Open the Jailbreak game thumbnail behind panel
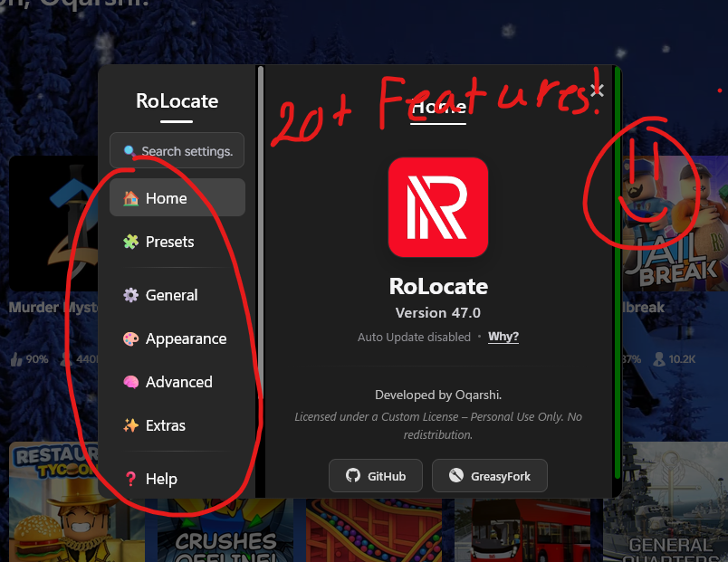The height and width of the screenshot is (562, 728). point(675,224)
